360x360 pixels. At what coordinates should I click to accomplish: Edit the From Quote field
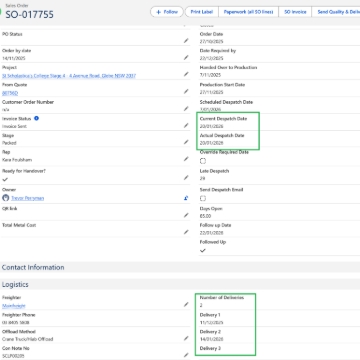(x=186, y=91)
